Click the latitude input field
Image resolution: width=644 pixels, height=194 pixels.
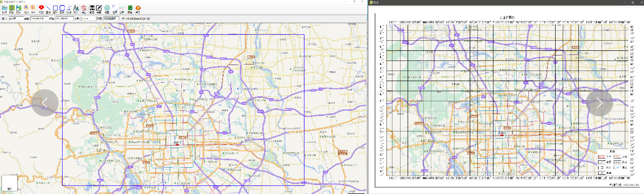point(64,19)
